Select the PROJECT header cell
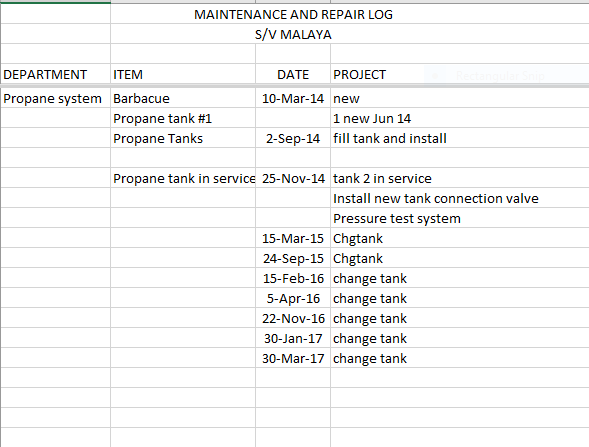This screenshot has height=447, width=589. pyautogui.click(x=460, y=74)
